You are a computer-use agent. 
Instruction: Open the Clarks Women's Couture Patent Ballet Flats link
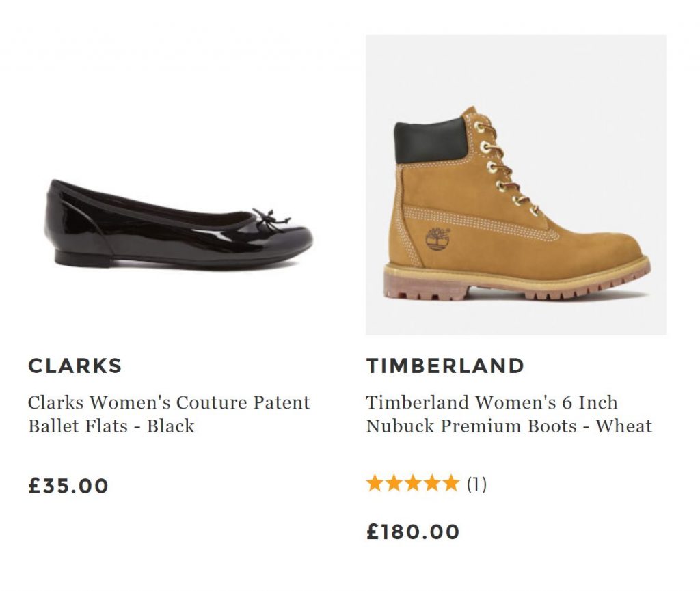click(x=168, y=414)
